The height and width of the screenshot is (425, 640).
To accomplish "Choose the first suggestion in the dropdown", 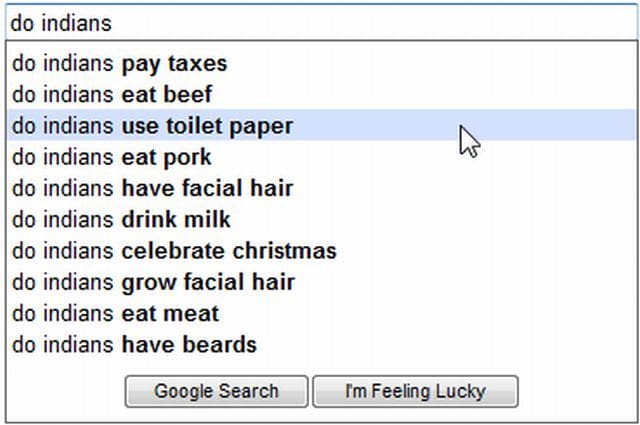I will (x=120, y=64).
